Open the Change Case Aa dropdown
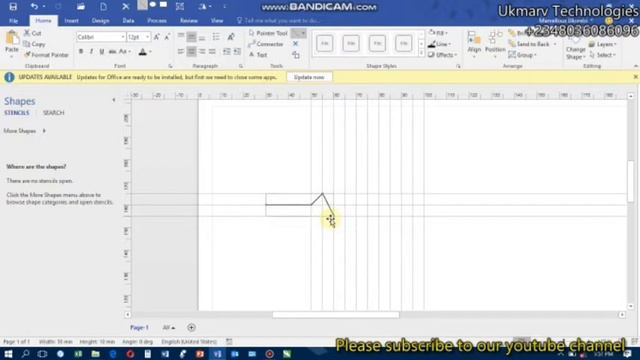The width and height of the screenshot is (640, 360). 124,51
